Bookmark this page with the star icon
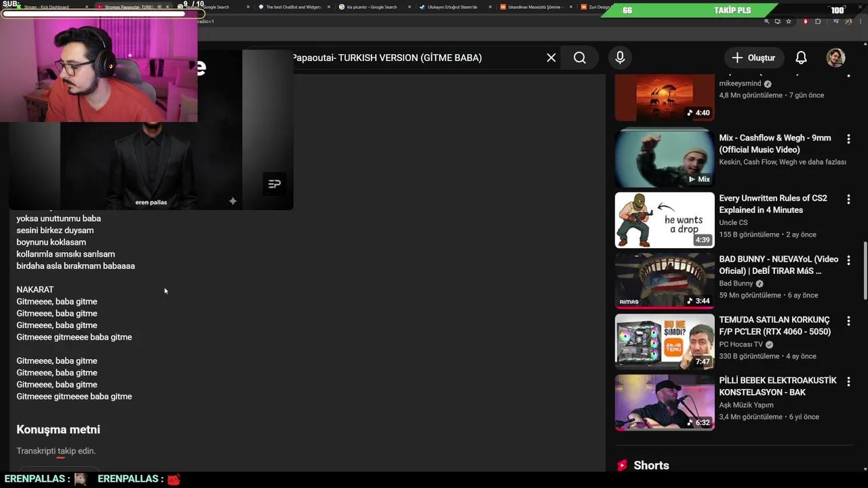Viewport: 868px width, 488px height. click(x=789, y=21)
